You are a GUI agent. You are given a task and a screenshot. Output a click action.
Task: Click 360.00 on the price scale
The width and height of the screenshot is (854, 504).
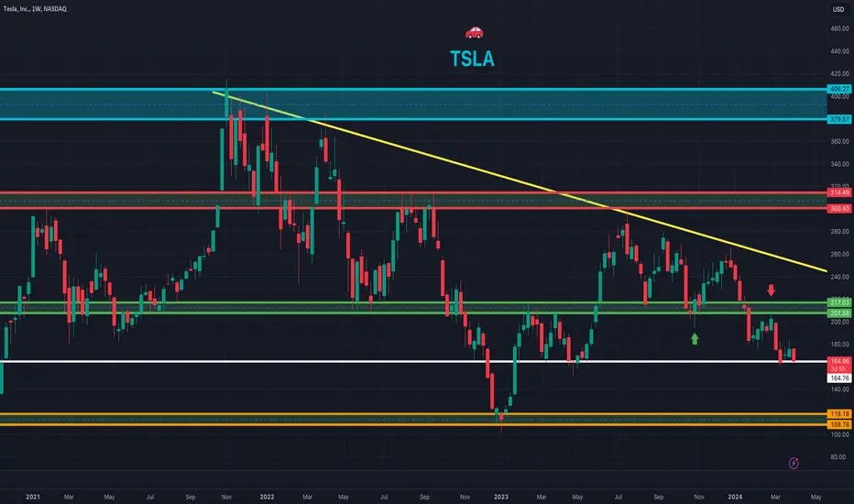tap(839, 141)
